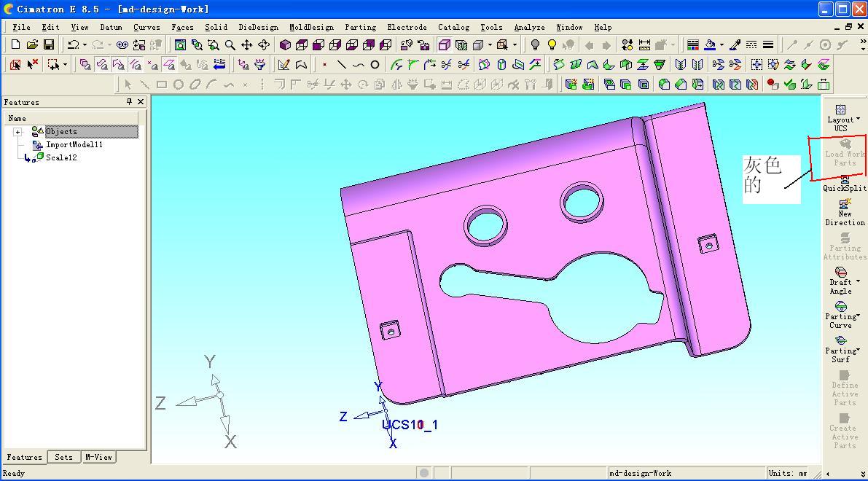The height and width of the screenshot is (481, 868).
Task: Click the selection filter funnel icon
Action: click(x=260, y=65)
